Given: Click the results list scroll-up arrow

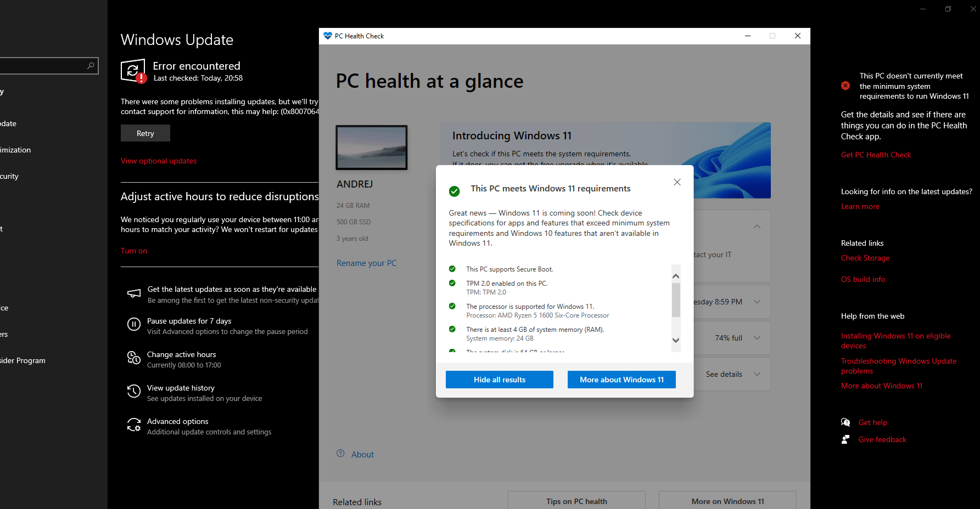Looking at the screenshot, I should [676, 276].
